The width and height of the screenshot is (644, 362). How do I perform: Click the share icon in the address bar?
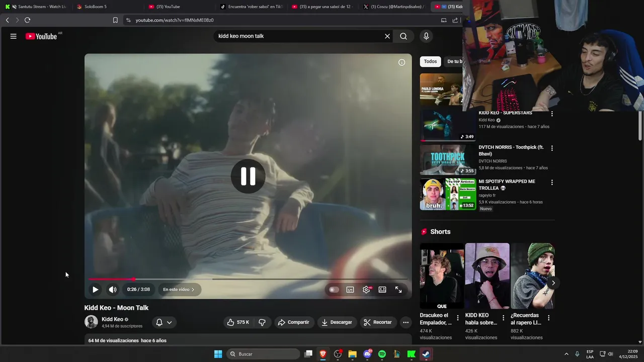click(x=455, y=20)
